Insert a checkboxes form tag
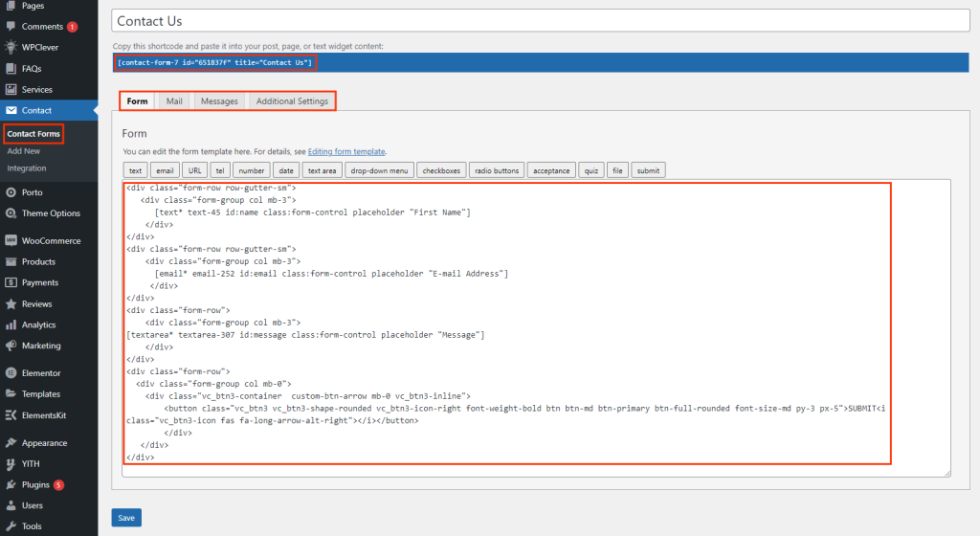This screenshot has height=536, width=980. (x=441, y=170)
